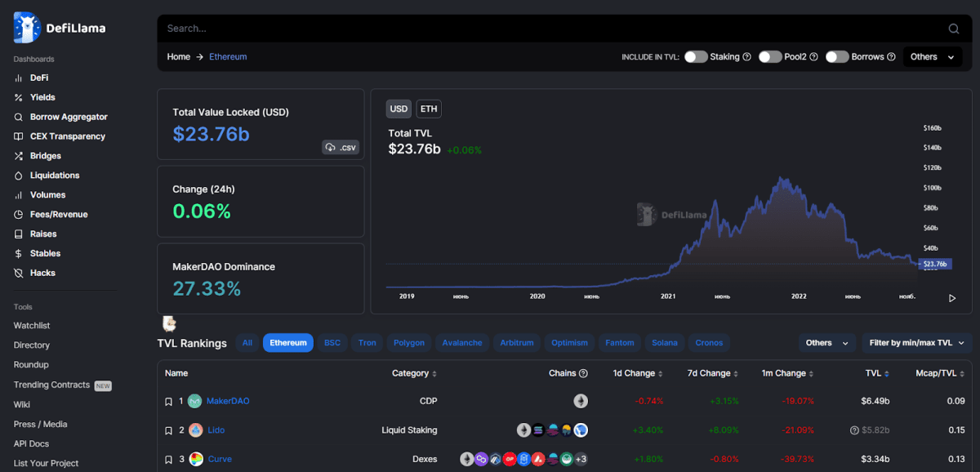Image resolution: width=980 pixels, height=472 pixels.
Task: Sort table by 1d Change column
Action: (639, 373)
